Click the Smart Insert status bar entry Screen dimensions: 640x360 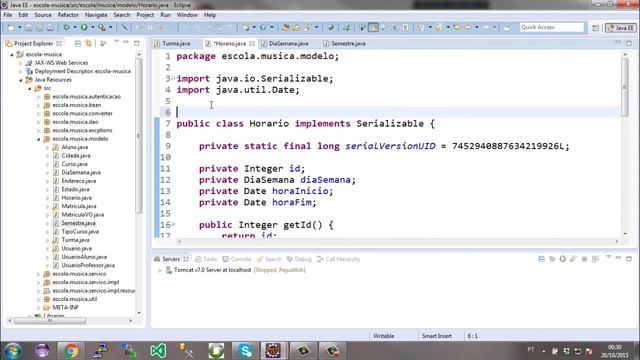pos(437,336)
